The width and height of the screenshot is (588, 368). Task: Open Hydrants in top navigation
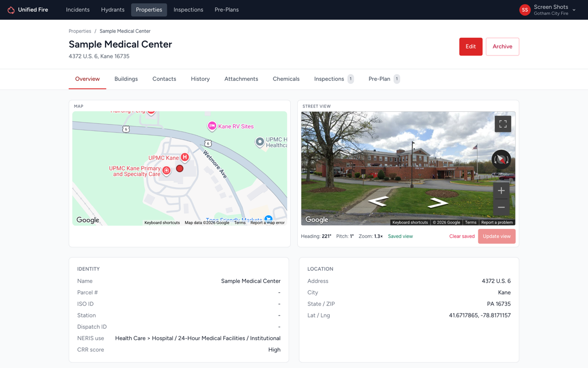(x=113, y=10)
